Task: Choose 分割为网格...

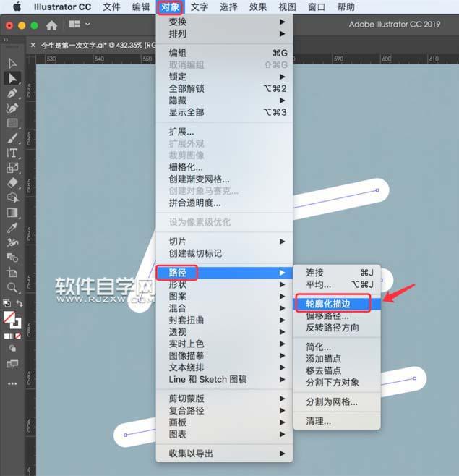Action: click(337, 402)
